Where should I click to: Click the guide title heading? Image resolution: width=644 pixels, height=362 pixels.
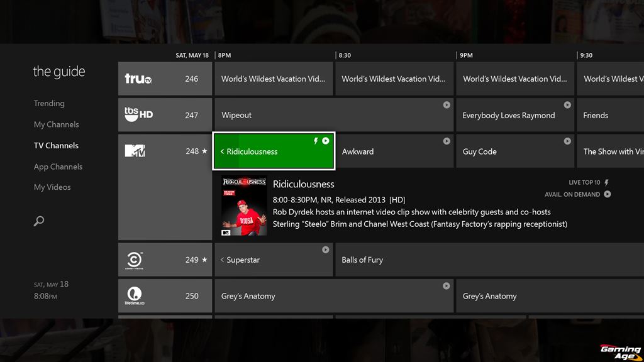point(58,72)
